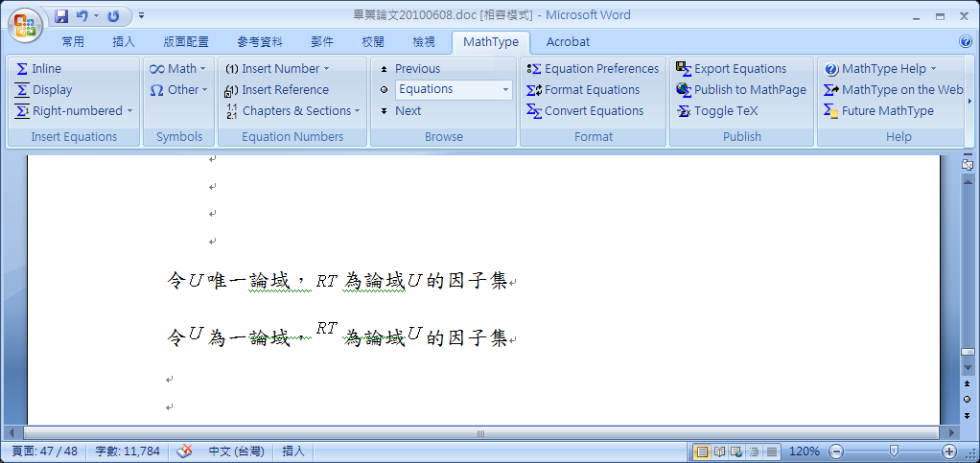Expand Chapters & Sections dropdown arrow
This screenshot has width=980, height=463.
(x=358, y=111)
